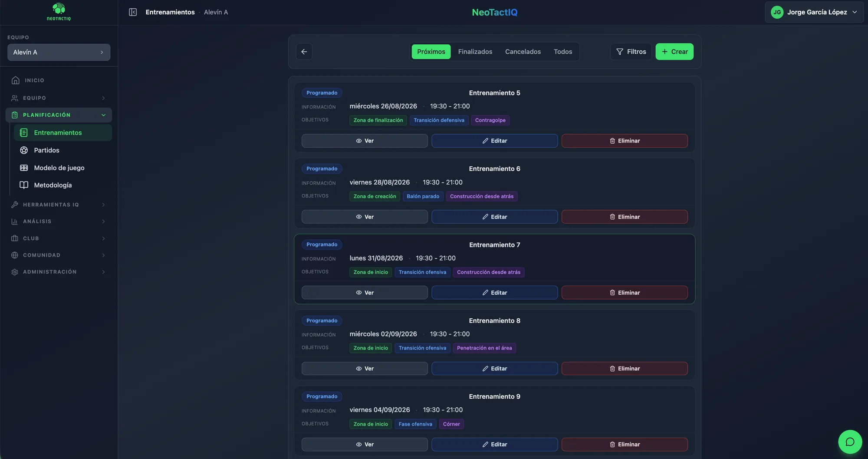
Task: Click the Crear button
Action: (x=674, y=52)
